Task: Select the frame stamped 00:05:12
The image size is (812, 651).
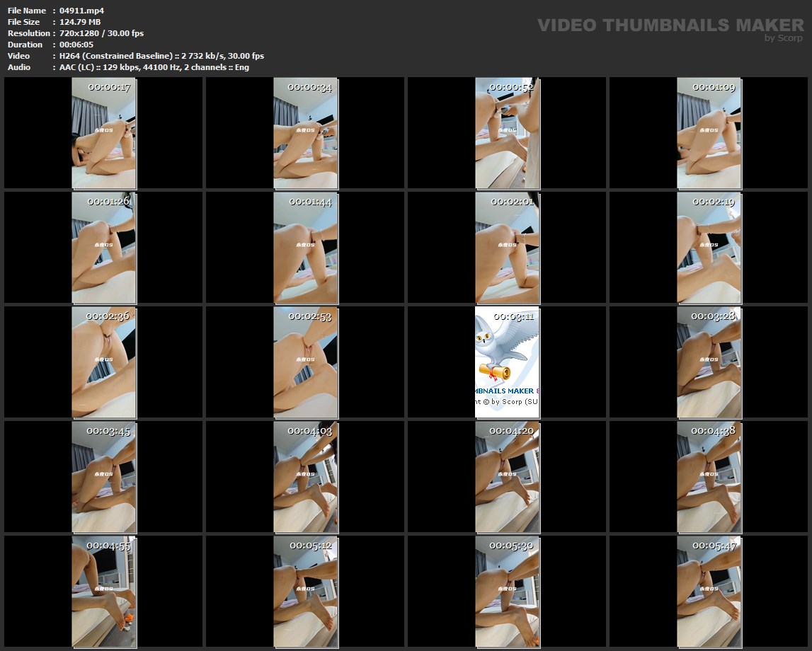Action: point(305,592)
